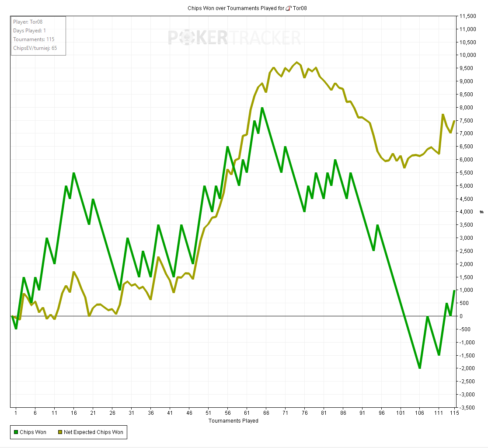
Task: Click the ChipsEV/turniej: 65 info line
Action: [x=35, y=48]
